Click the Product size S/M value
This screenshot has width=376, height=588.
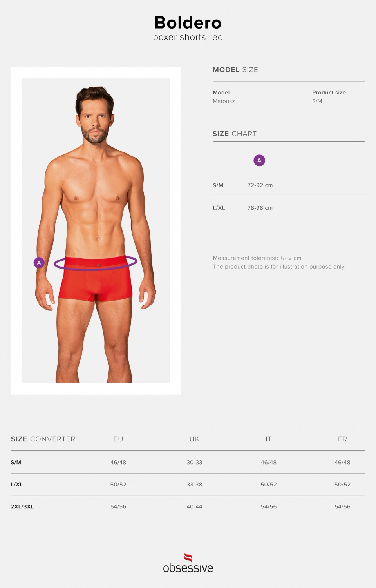[317, 101]
